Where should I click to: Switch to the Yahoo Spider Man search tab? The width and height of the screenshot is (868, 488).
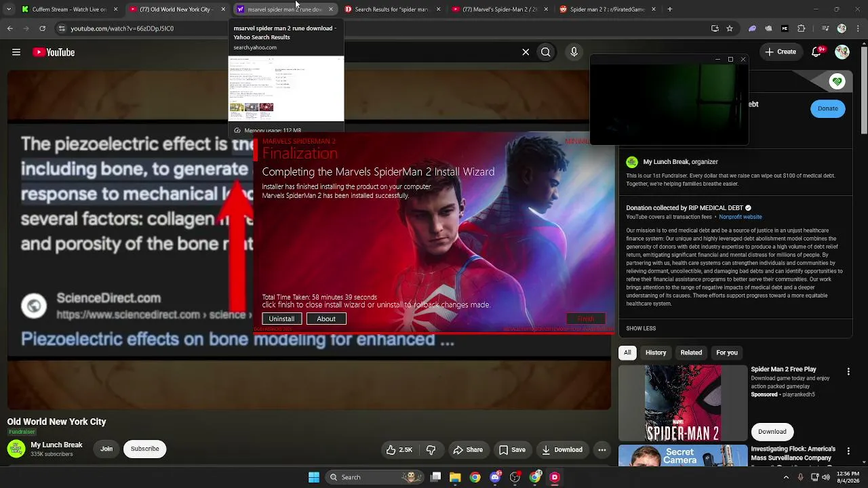(285, 9)
